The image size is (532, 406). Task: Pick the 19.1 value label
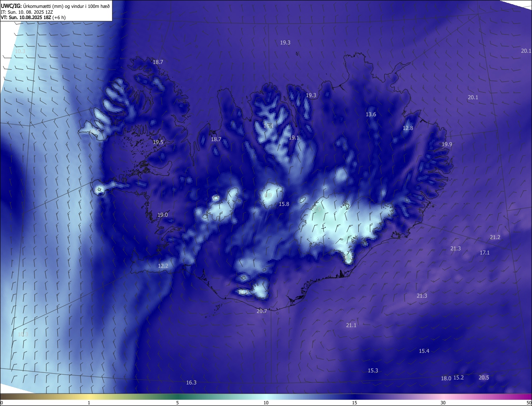(294, 138)
